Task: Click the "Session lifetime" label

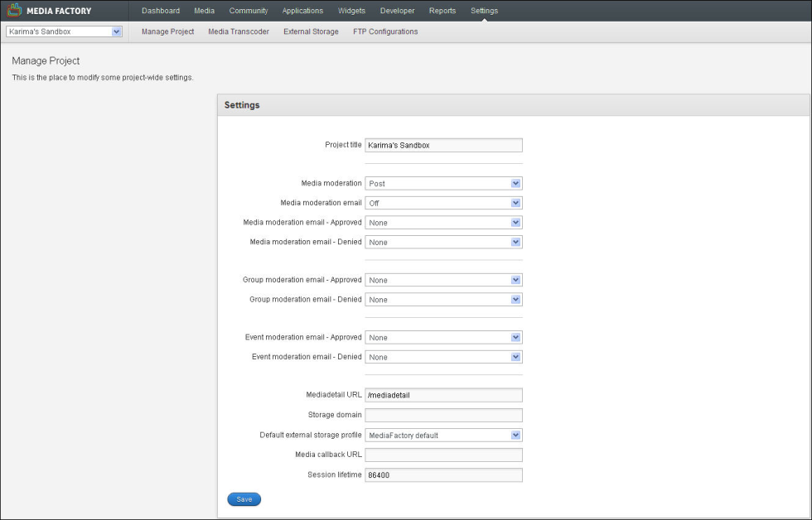Action: 335,475
